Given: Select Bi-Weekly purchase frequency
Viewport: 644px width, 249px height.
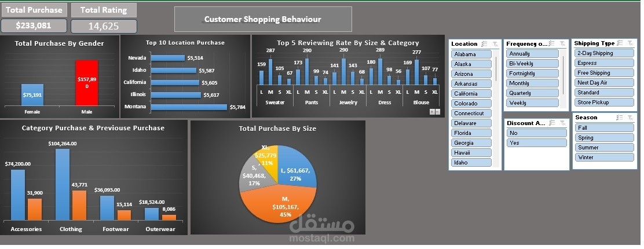Looking at the screenshot, I should pos(532,64).
